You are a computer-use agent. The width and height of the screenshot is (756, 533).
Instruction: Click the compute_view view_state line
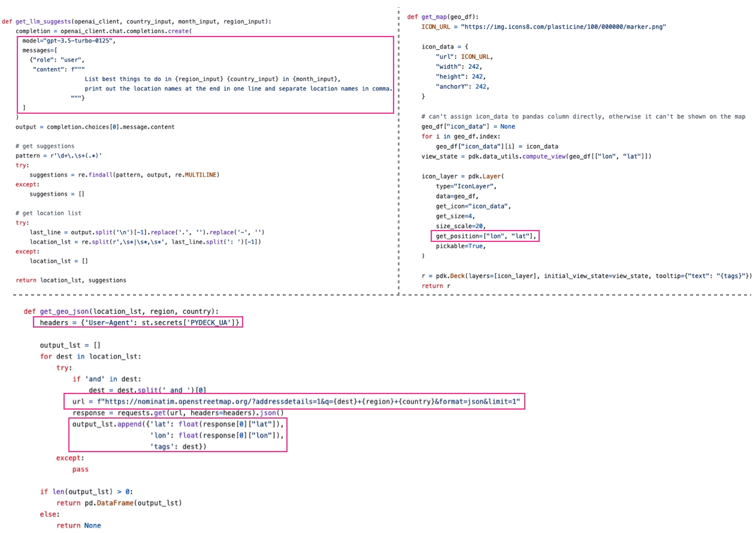536,156
